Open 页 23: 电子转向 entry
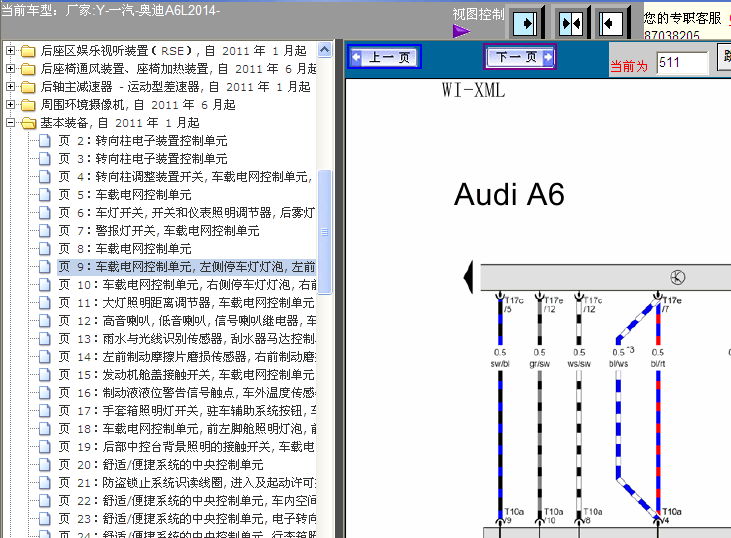This screenshot has height=538, width=731. pyautogui.click(x=187, y=519)
